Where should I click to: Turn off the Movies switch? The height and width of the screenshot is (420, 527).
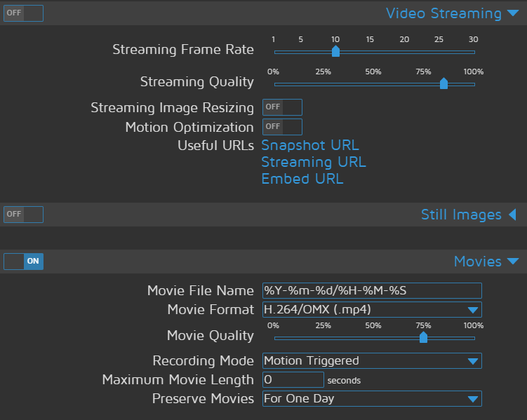point(23,262)
